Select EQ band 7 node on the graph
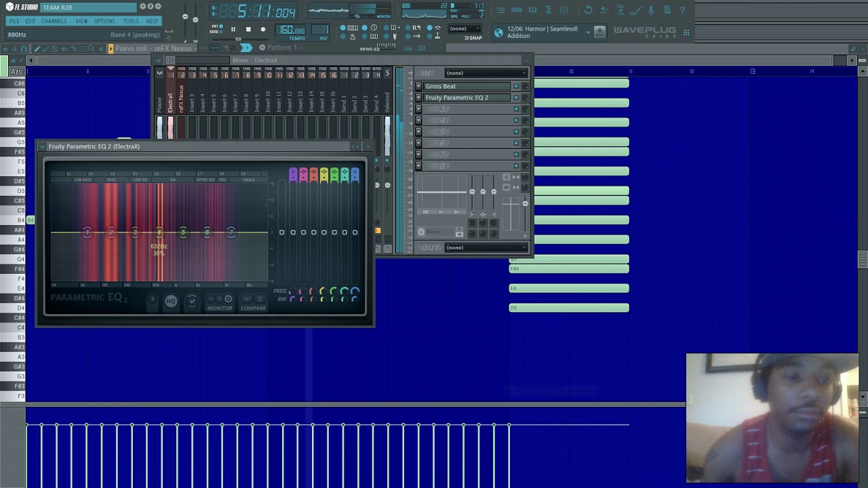Viewport: 868px width, 488px height. pyautogui.click(x=231, y=232)
